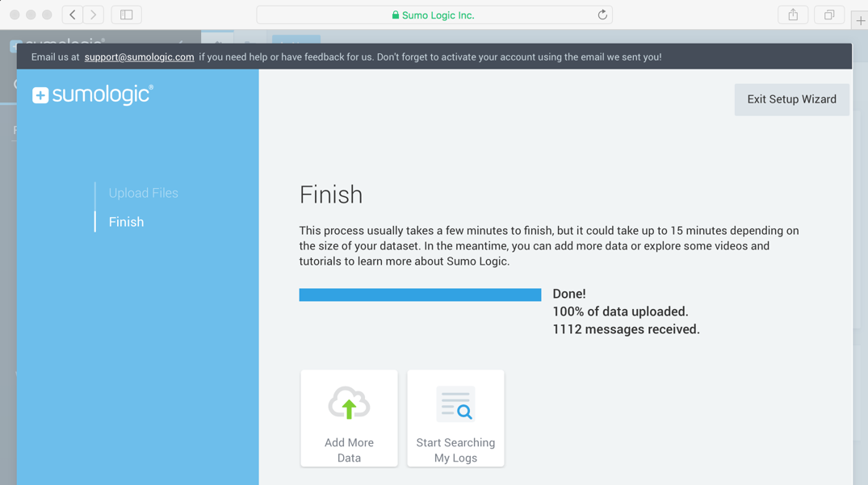Click the Finish page heading
The width and height of the screenshot is (868, 485).
click(331, 194)
